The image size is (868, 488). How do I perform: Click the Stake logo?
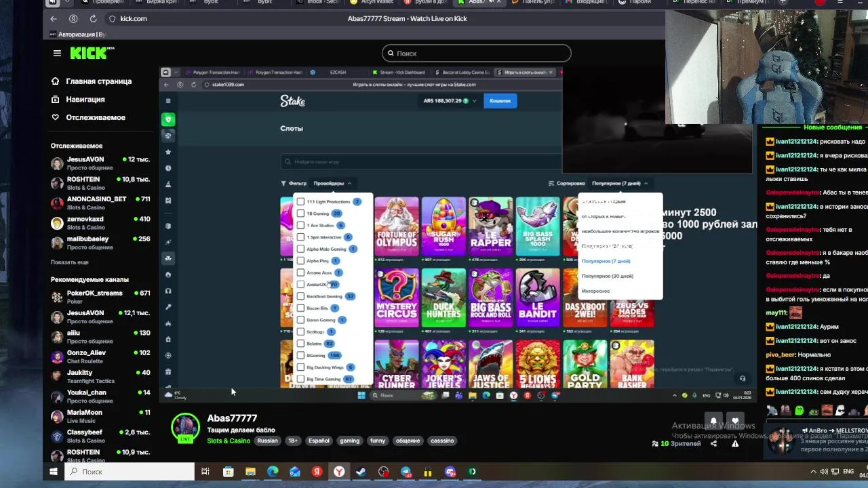tap(292, 101)
